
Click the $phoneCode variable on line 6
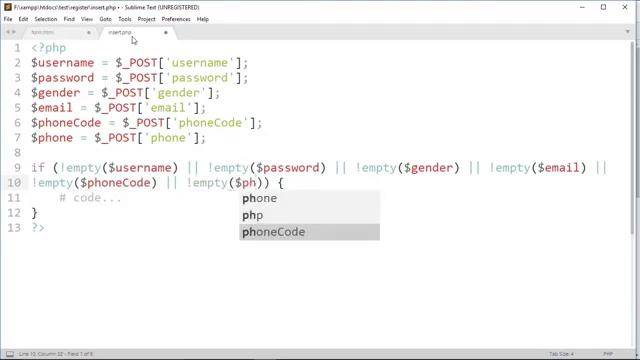tap(66, 123)
